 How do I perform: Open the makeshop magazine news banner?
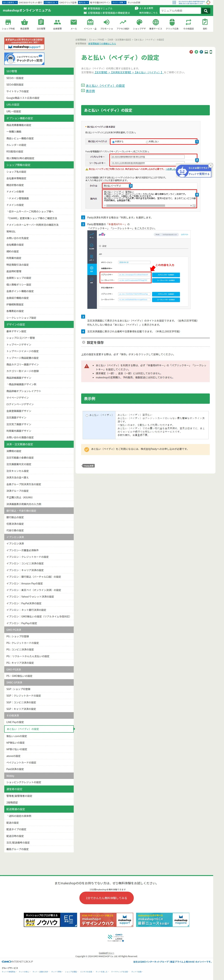(163, 920)
